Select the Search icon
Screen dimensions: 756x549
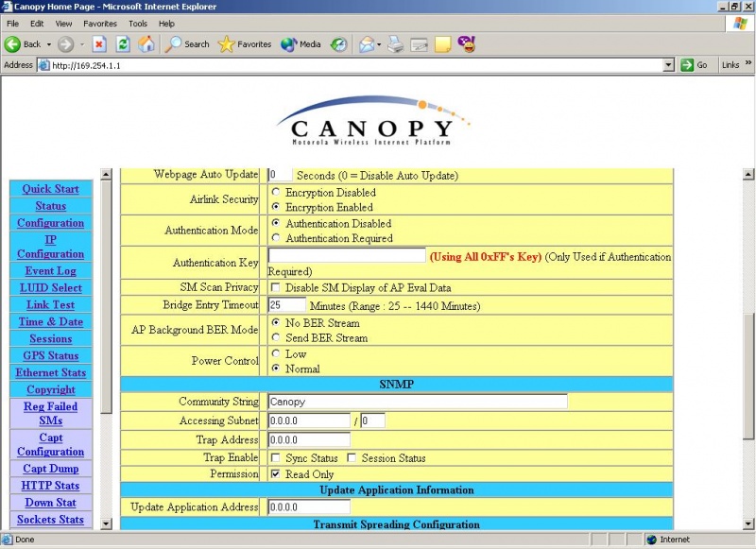(x=174, y=43)
